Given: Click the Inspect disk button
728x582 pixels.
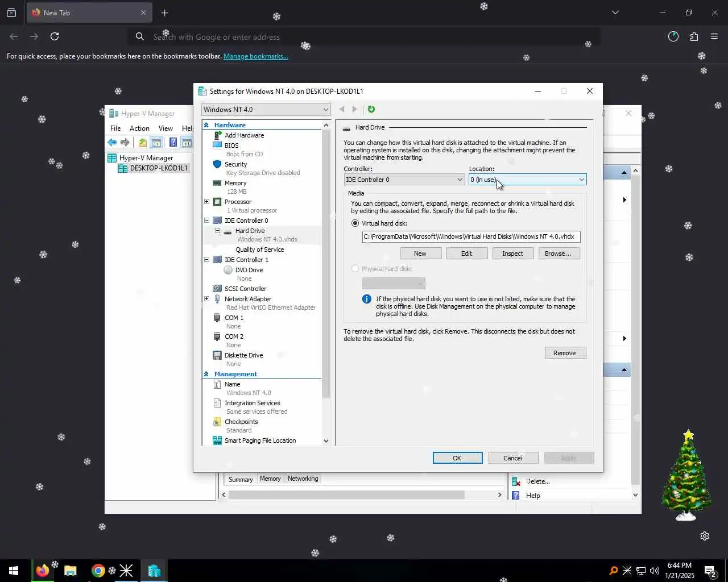Looking at the screenshot, I should (x=512, y=253).
